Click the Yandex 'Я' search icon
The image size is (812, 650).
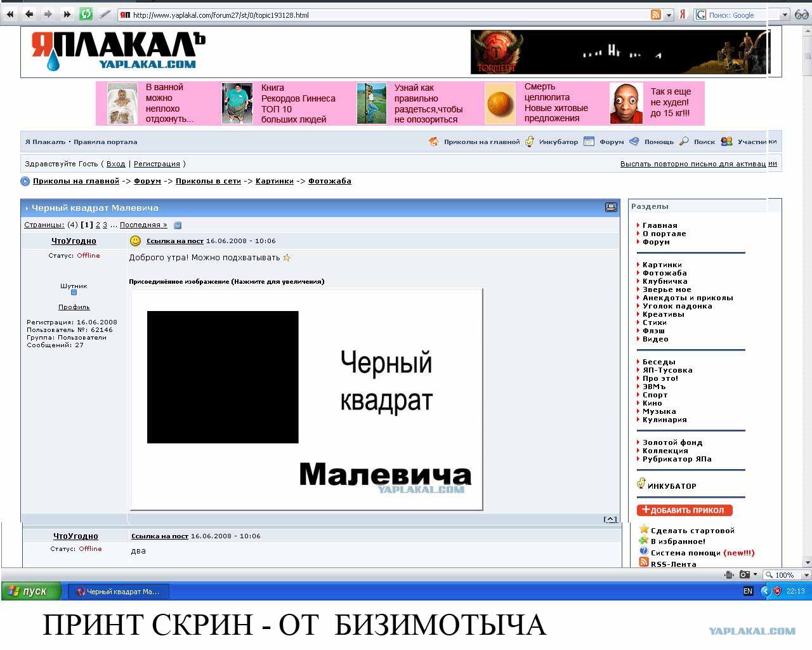click(683, 15)
